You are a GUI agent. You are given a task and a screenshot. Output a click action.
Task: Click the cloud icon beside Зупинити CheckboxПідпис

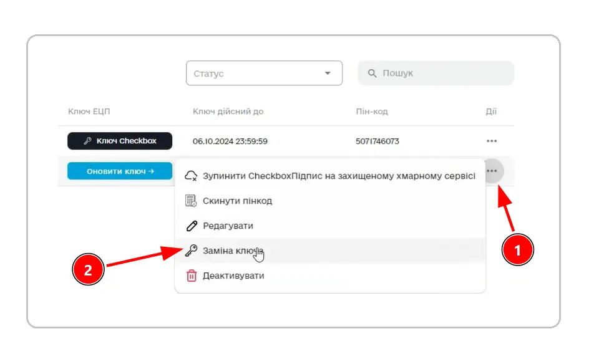(192, 176)
